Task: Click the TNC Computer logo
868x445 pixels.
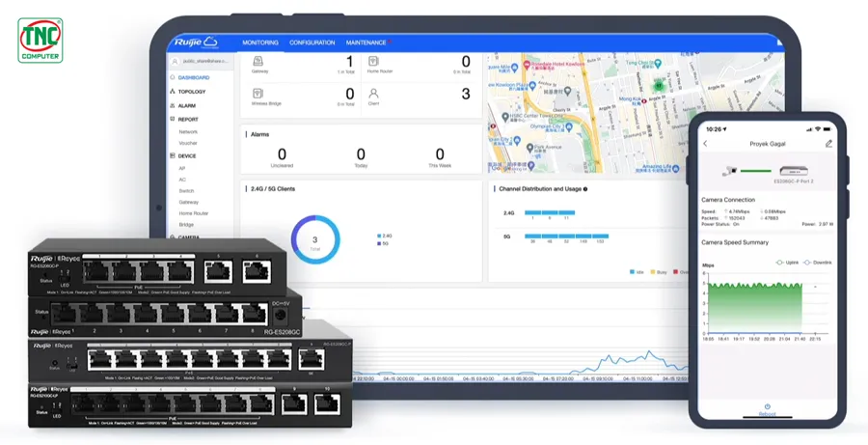Action: tap(41, 41)
